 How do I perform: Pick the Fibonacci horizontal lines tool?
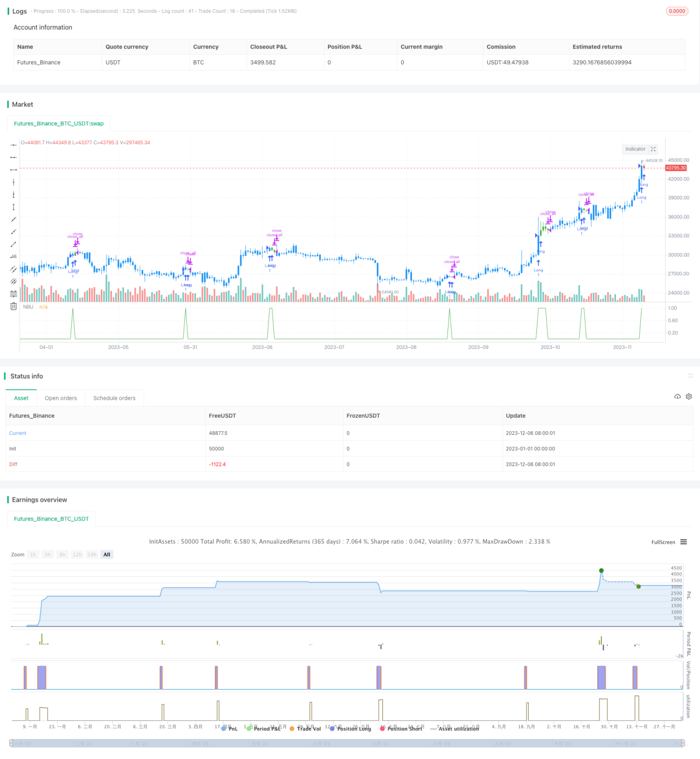pos(13,294)
